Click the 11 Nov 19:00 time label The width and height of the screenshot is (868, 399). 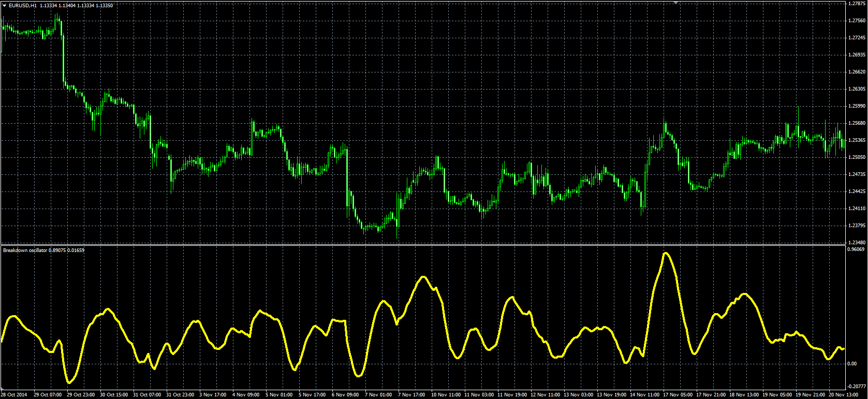click(x=512, y=395)
